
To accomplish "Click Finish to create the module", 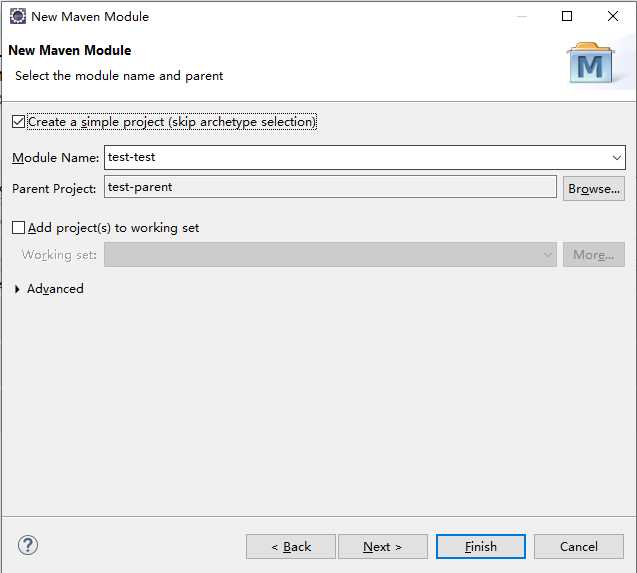I will coord(481,547).
